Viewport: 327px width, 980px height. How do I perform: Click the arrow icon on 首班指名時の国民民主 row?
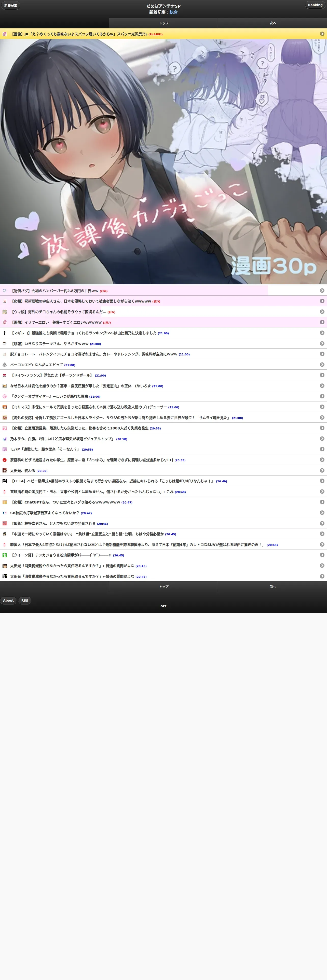[322, 492]
